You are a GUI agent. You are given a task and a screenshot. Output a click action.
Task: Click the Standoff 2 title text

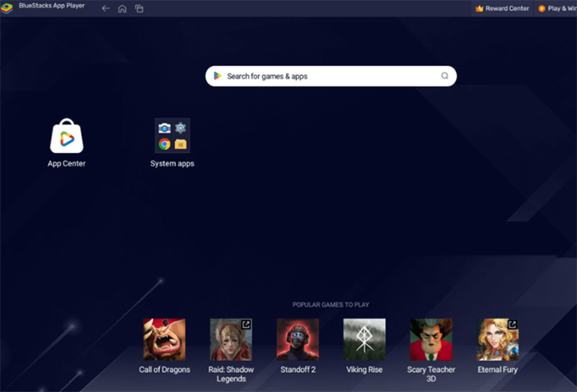[298, 370]
